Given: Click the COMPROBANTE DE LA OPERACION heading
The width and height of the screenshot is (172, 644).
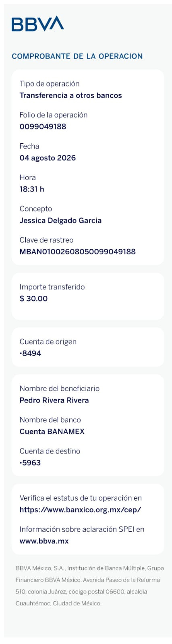Looking at the screenshot, I should [x=77, y=56].
